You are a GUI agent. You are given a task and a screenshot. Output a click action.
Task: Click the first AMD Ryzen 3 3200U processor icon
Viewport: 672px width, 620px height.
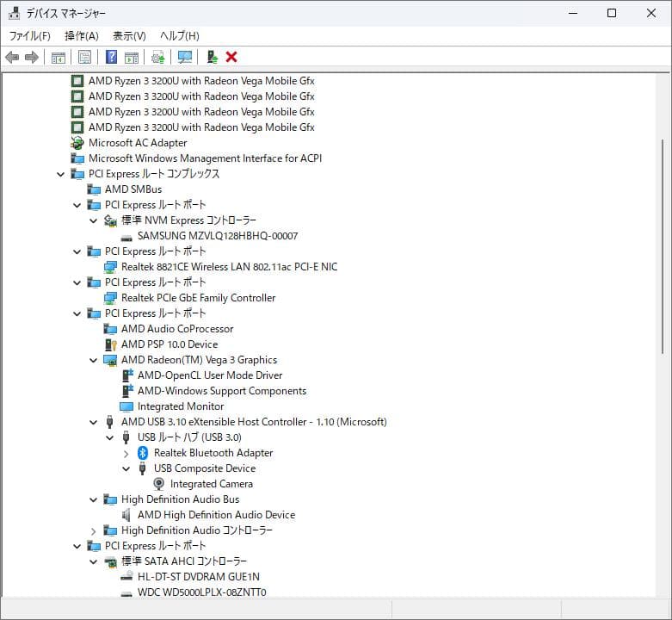tap(77, 81)
